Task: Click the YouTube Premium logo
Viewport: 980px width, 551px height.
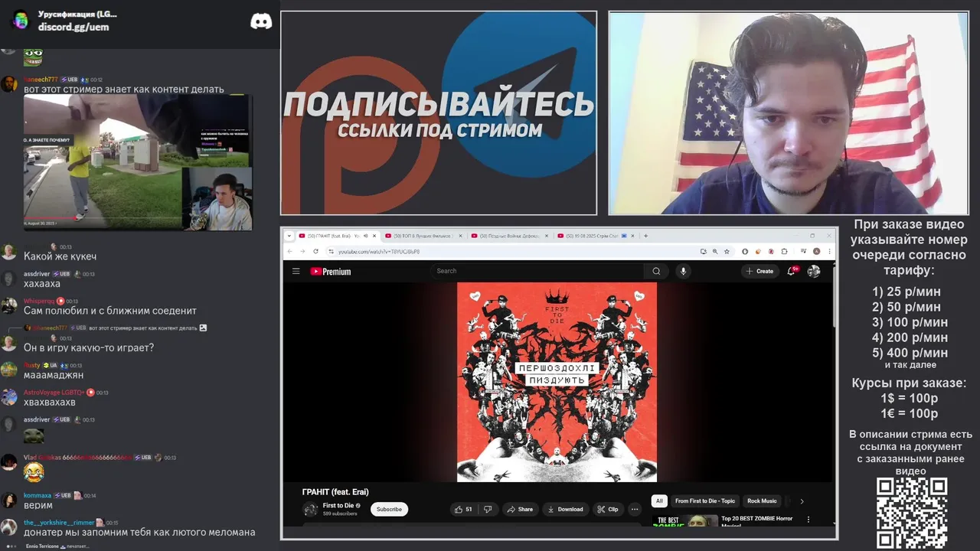Action: tap(331, 272)
